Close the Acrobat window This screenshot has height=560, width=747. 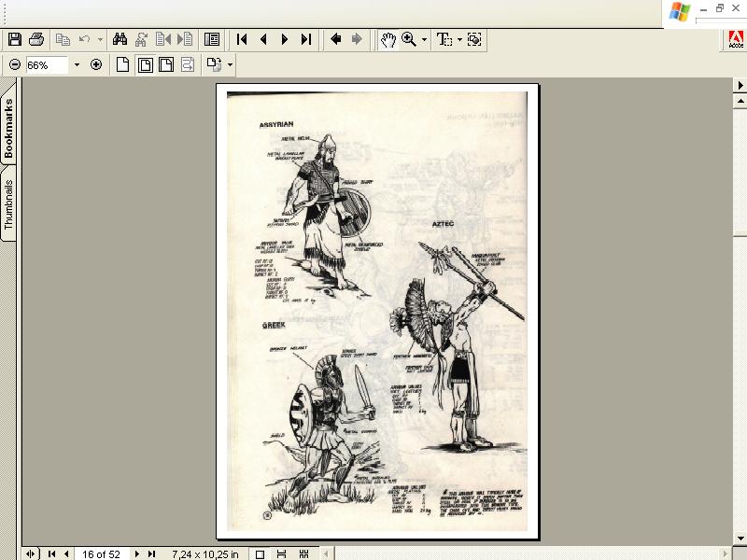click(x=736, y=8)
